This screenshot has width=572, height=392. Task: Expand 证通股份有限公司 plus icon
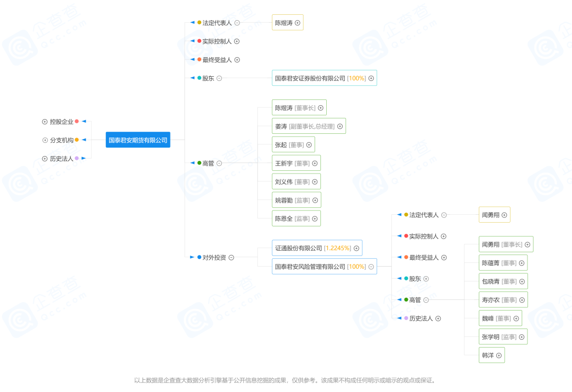pos(356,249)
